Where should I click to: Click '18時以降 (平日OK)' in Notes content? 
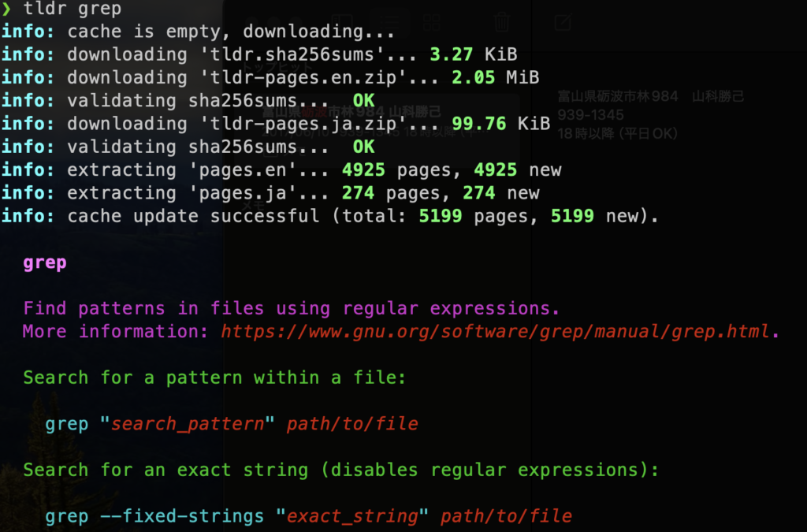(x=618, y=134)
